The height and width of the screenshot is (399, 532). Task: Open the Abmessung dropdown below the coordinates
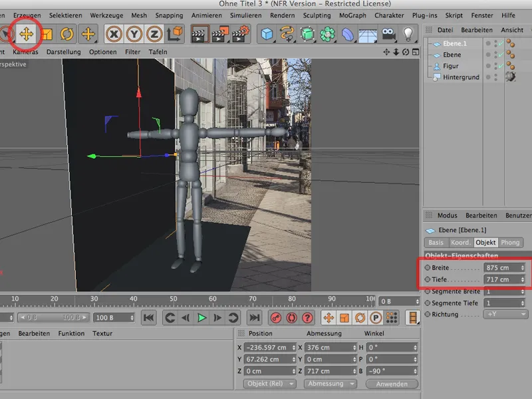coord(331,384)
